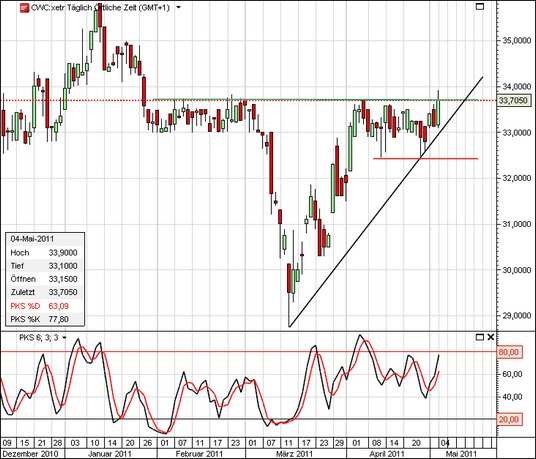The image size is (536, 459).
Task: Select the red horizontal support line
Action: (425, 159)
